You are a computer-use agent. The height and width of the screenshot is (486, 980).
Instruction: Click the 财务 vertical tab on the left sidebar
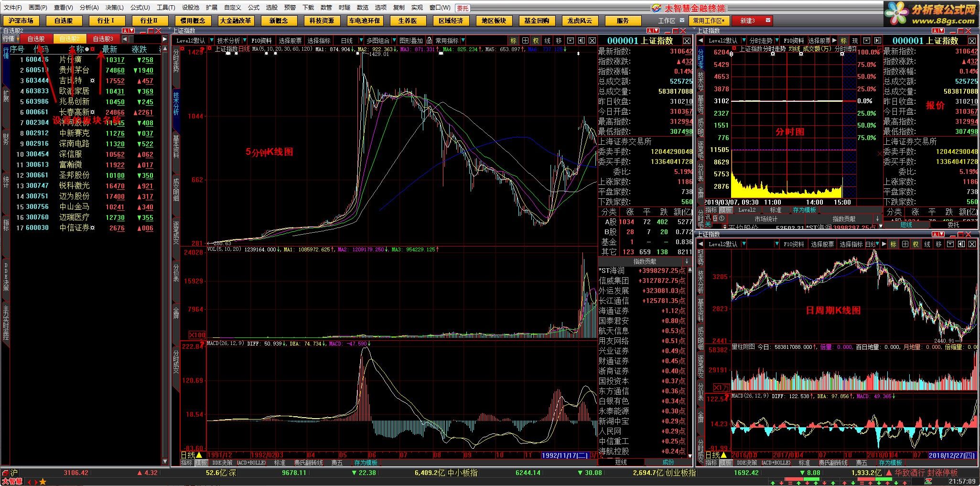pyautogui.click(x=6, y=139)
